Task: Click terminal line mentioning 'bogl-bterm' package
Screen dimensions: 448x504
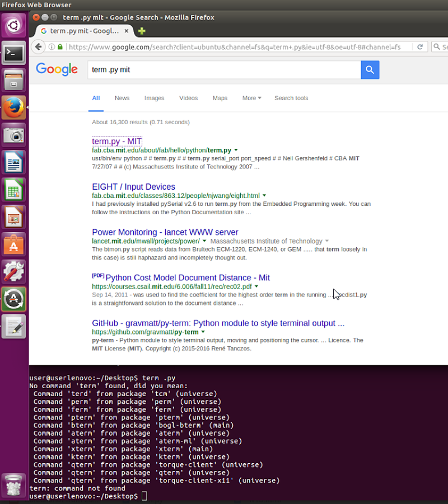Action: click(134, 425)
